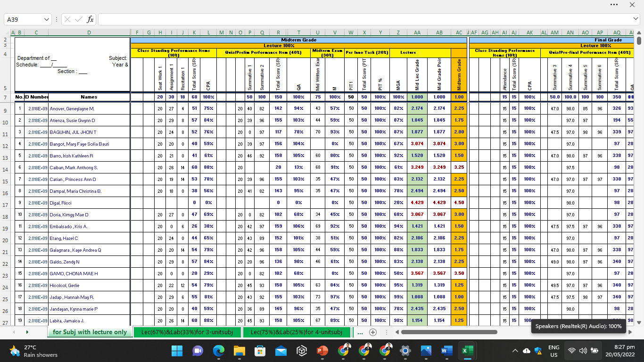Open Word from the taskbar

(446, 351)
